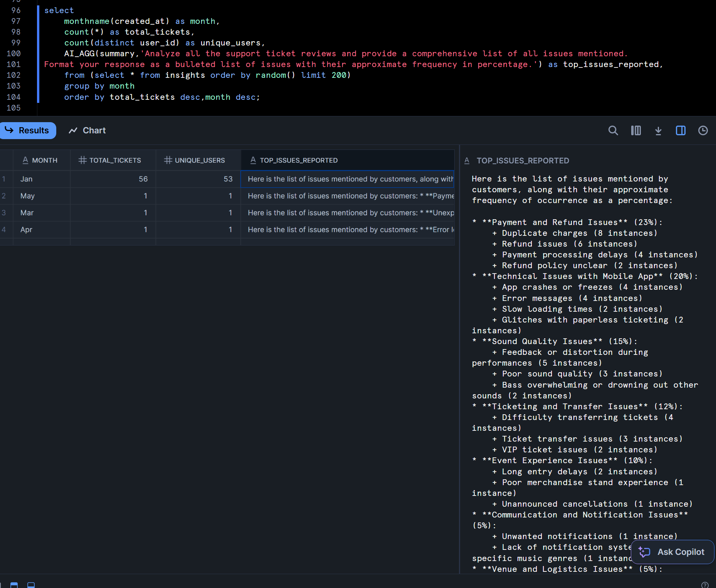Click row number 1 in results
Image resolution: width=716 pixels, height=588 pixels.
tap(4, 179)
